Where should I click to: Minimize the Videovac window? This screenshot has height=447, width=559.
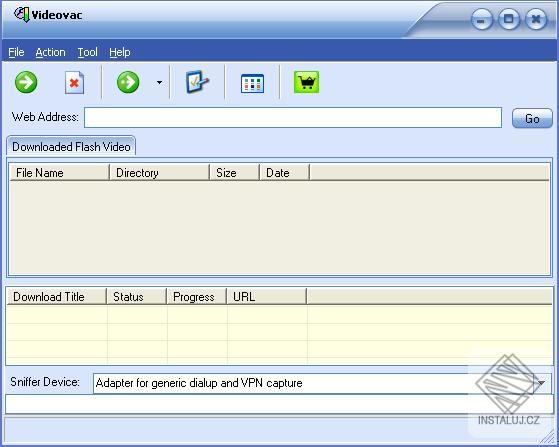coord(482,20)
